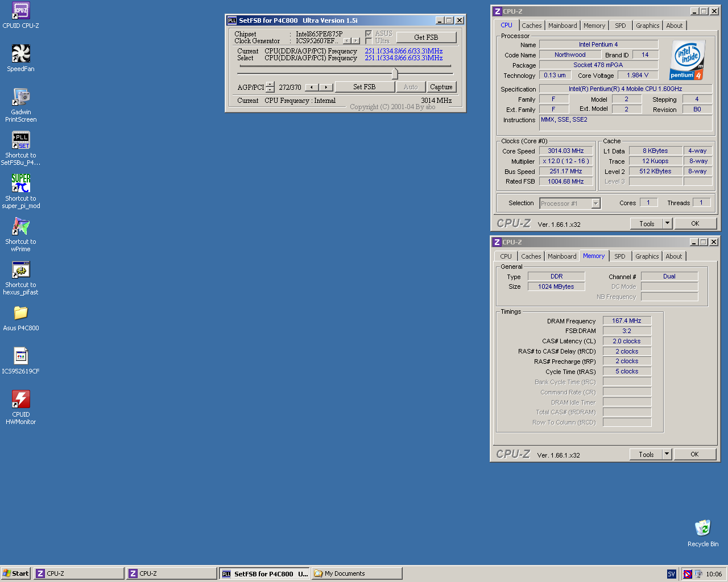
Task: Switch to CPU tab in lower CPU-Z
Action: pyautogui.click(x=506, y=256)
